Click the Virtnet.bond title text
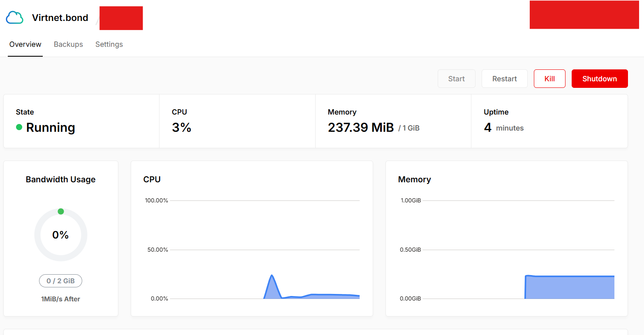Image resolution: width=644 pixels, height=335 pixels. (60, 18)
